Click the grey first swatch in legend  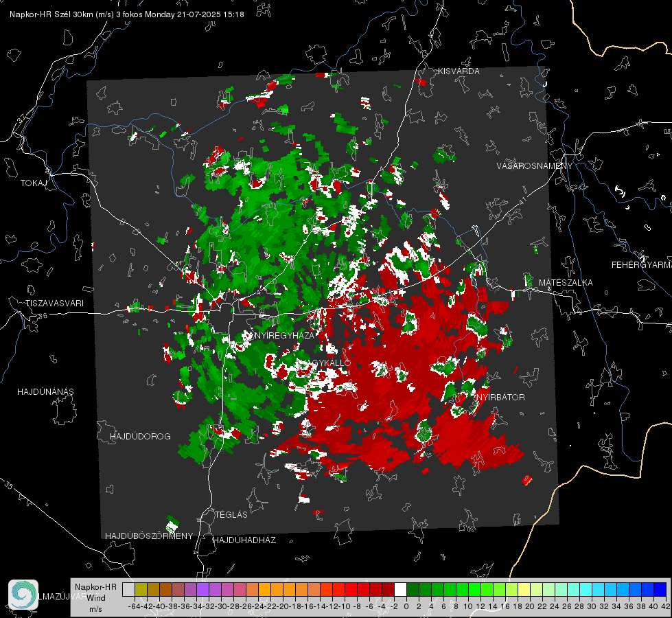(128, 590)
